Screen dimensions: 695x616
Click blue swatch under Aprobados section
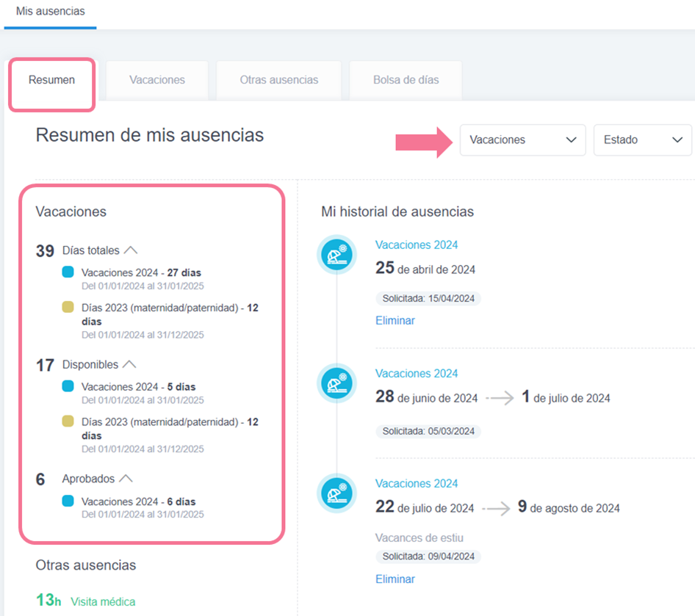coord(68,501)
